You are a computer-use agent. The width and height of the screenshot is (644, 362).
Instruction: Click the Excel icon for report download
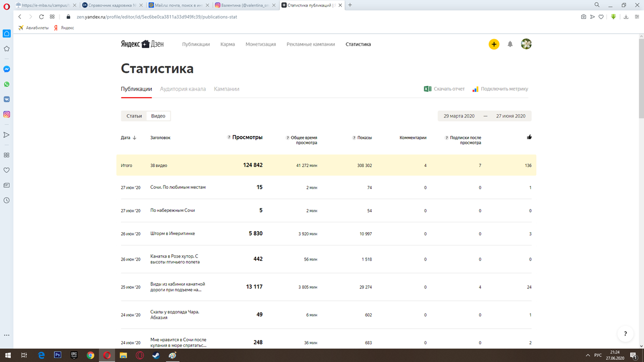[x=428, y=89]
